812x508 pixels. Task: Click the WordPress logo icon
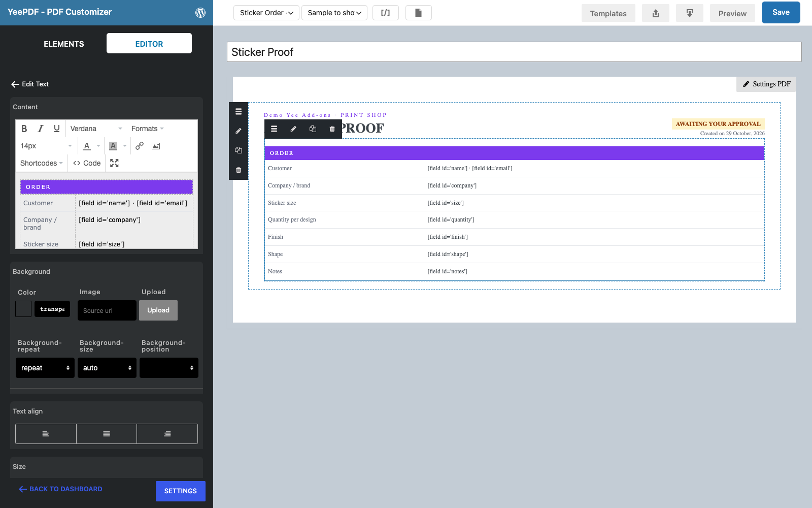point(200,13)
